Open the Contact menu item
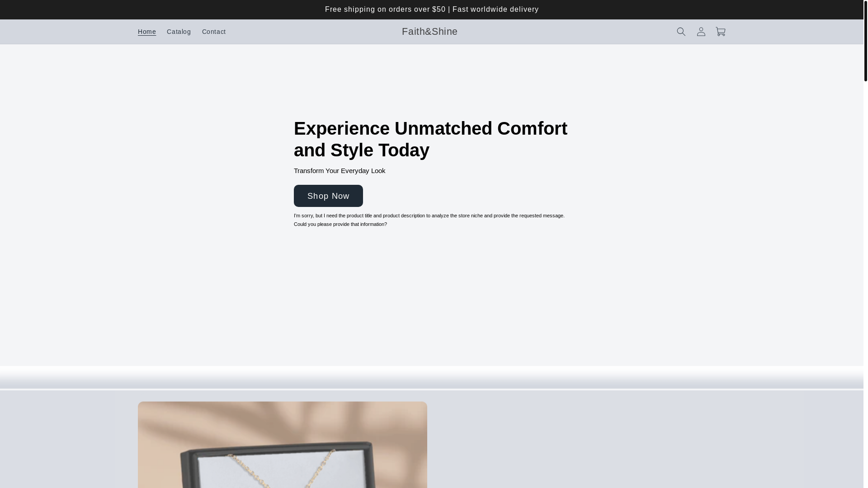This screenshot has width=868, height=488. tap(214, 32)
